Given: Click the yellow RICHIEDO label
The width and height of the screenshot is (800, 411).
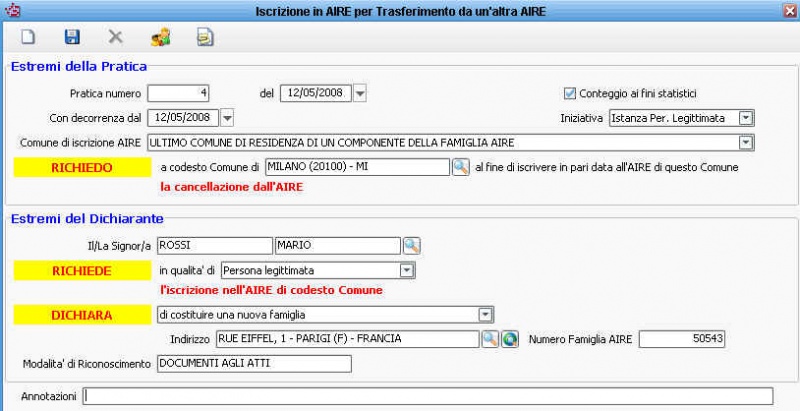Looking at the screenshot, I should tap(83, 167).
